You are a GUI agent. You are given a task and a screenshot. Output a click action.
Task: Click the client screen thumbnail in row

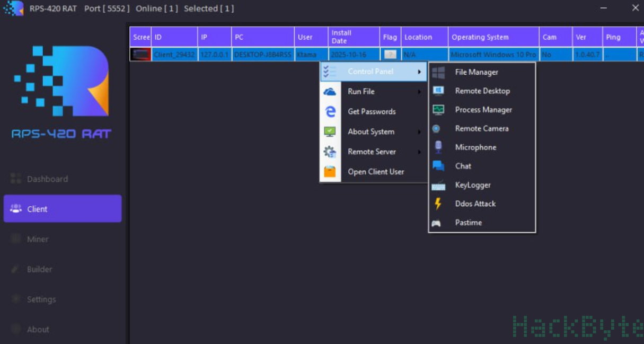(x=140, y=55)
